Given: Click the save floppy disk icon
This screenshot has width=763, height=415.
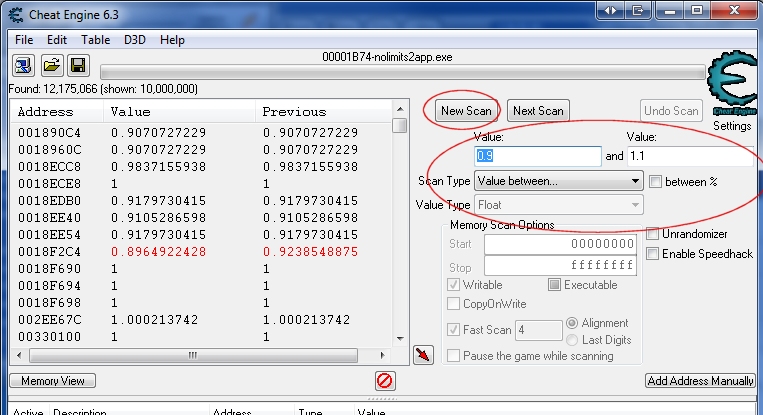Looking at the screenshot, I should pyautogui.click(x=77, y=66).
